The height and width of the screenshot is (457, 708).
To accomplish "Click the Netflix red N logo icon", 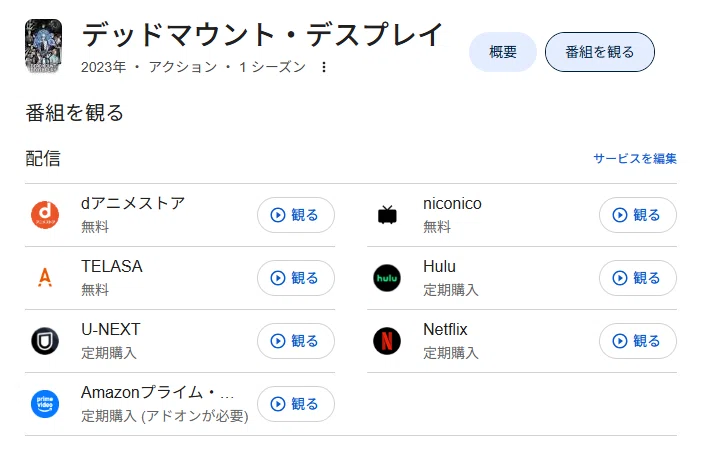I will point(387,341).
